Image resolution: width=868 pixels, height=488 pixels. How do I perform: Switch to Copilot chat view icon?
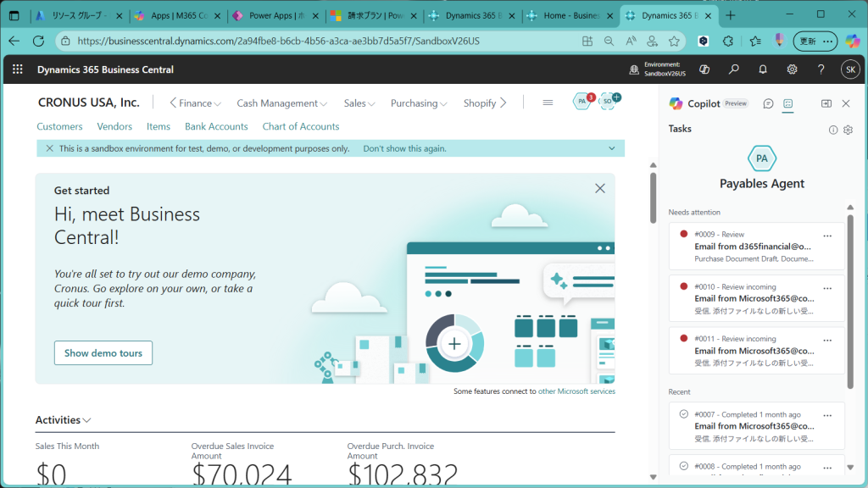768,103
